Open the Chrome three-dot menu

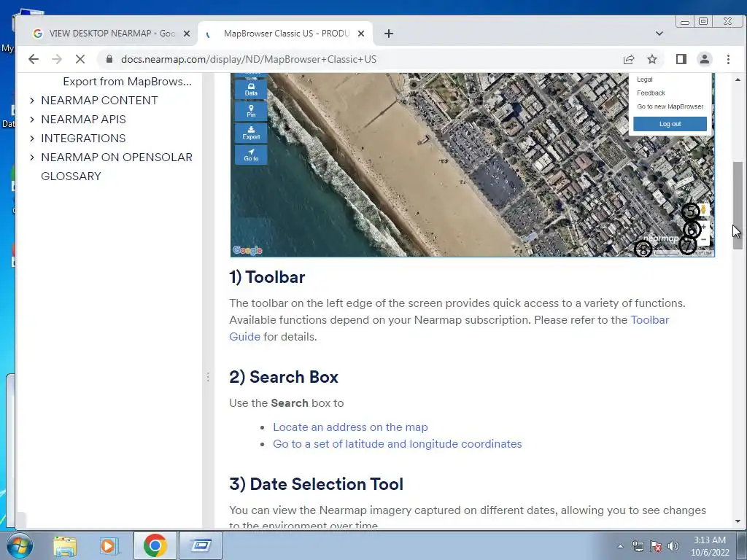pos(728,59)
